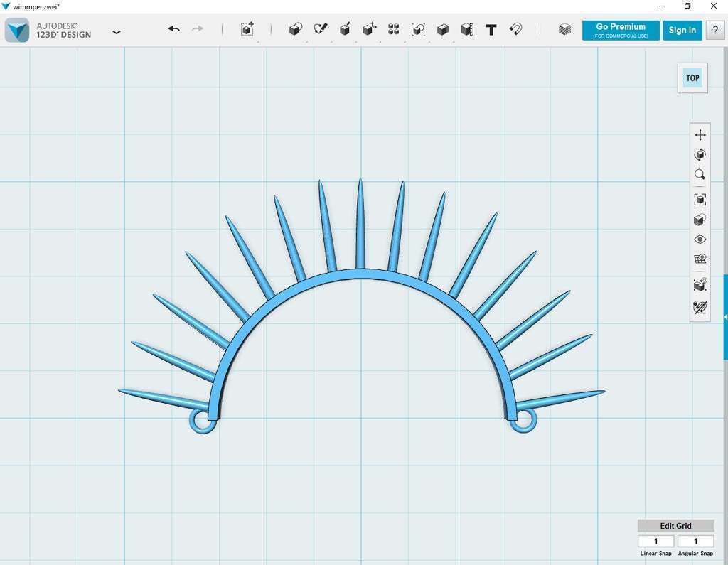Screen dimensions: 728x565
Task: Select the Orbit navigation tool
Action: point(700,155)
